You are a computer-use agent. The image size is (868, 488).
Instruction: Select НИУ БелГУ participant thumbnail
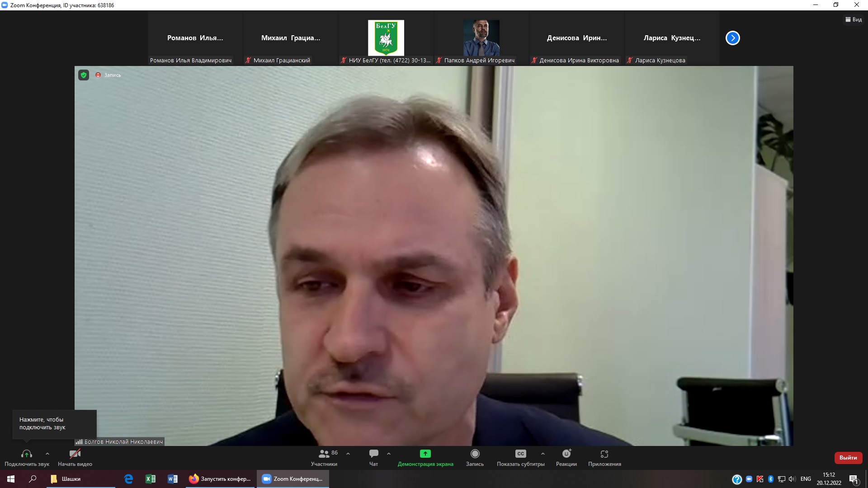pos(386,38)
